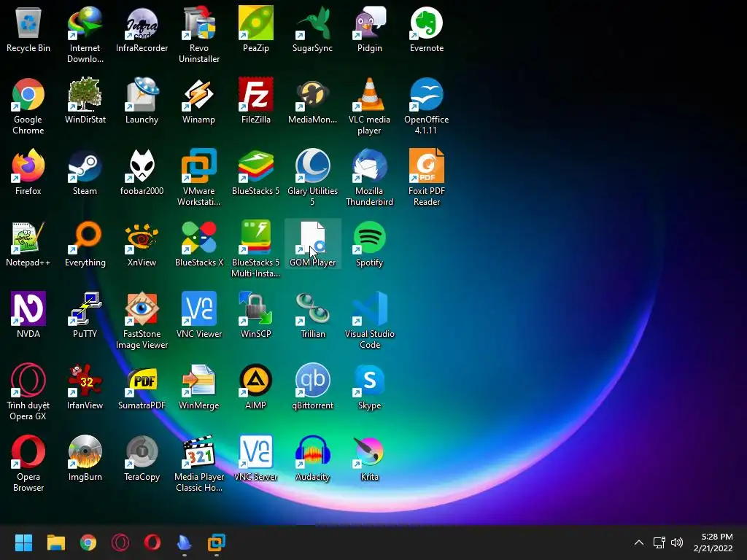Select the Opera Browser desktop shortcut
Viewport: 747px width, 560px height.
[x=28, y=451]
